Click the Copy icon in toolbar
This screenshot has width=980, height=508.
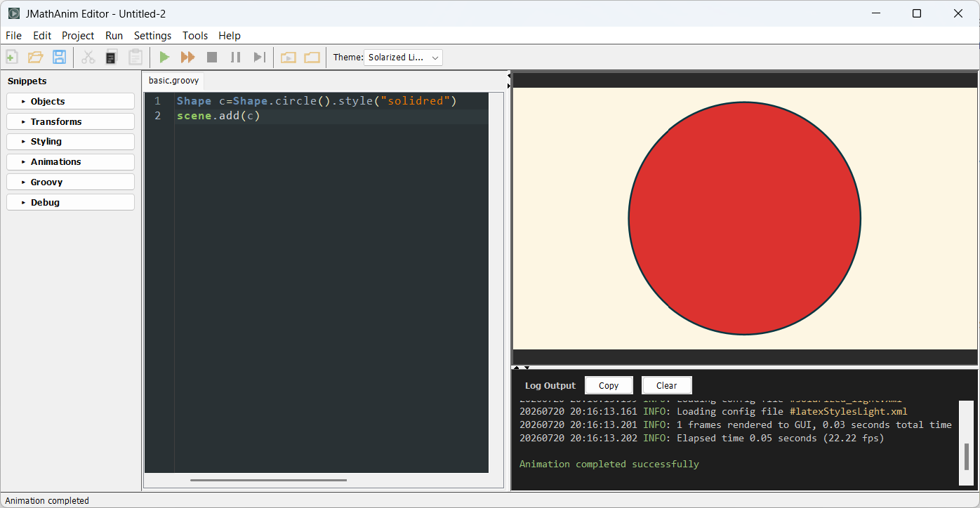pos(111,58)
